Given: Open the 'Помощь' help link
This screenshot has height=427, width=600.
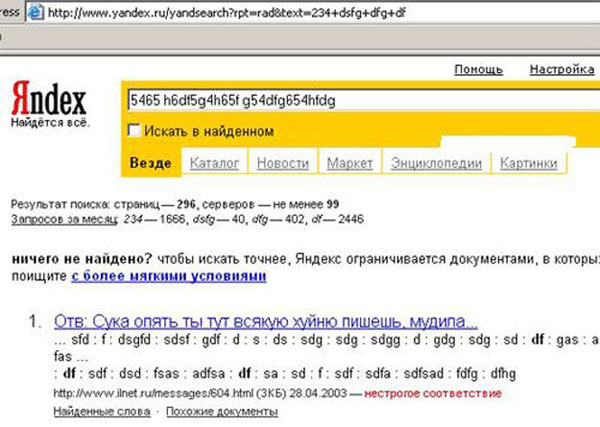Looking at the screenshot, I should 478,70.
